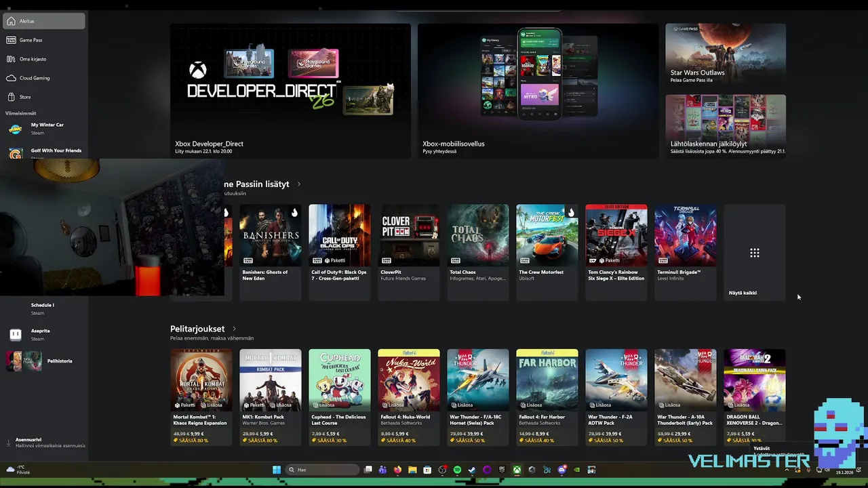Open Lähtölaskennan jälkilöylyt sale tile
The height and width of the screenshot is (488, 868).
click(726, 126)
